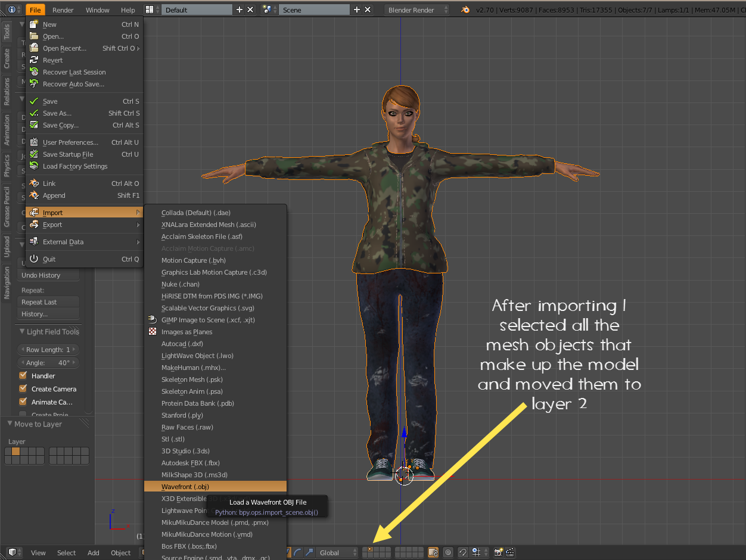Open the Help menu

pos(128,10)
